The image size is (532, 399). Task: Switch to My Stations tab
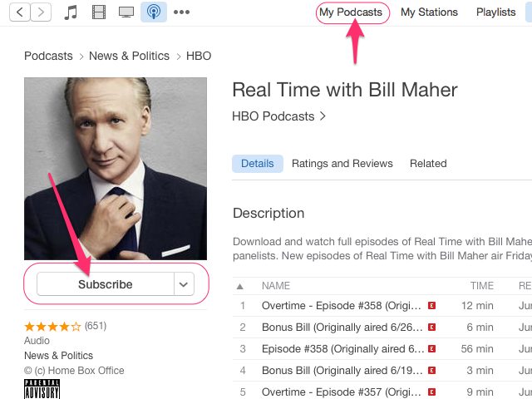[x=429, y=12]
